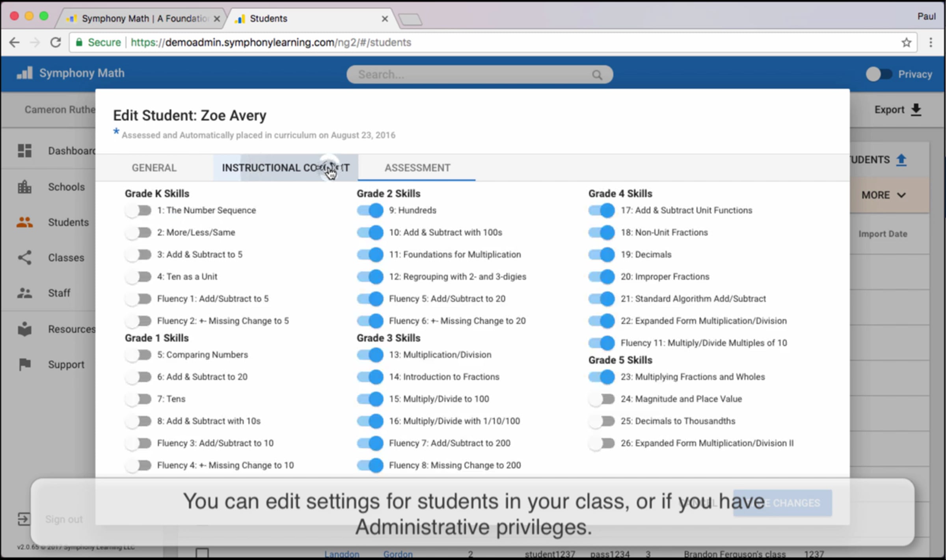Click the upload arrow next to STUDENTS
The width and height of the screenshot is (946, 560).
[x=901, y=160]
